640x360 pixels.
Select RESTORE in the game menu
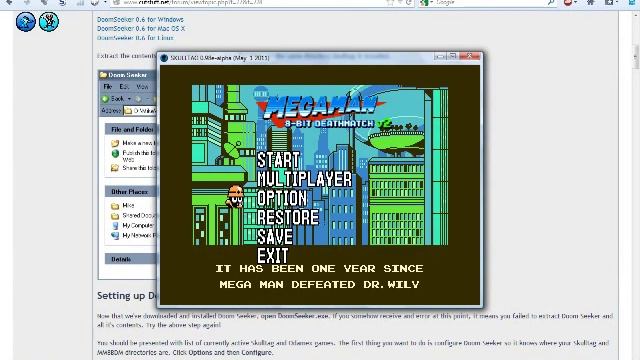coord(288,218)
